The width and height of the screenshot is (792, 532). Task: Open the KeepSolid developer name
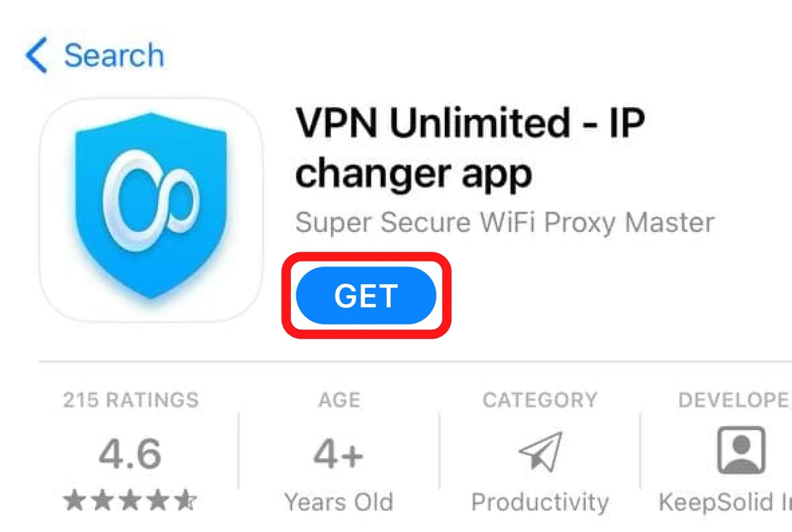pyautogui.click(x=725, y=502)
